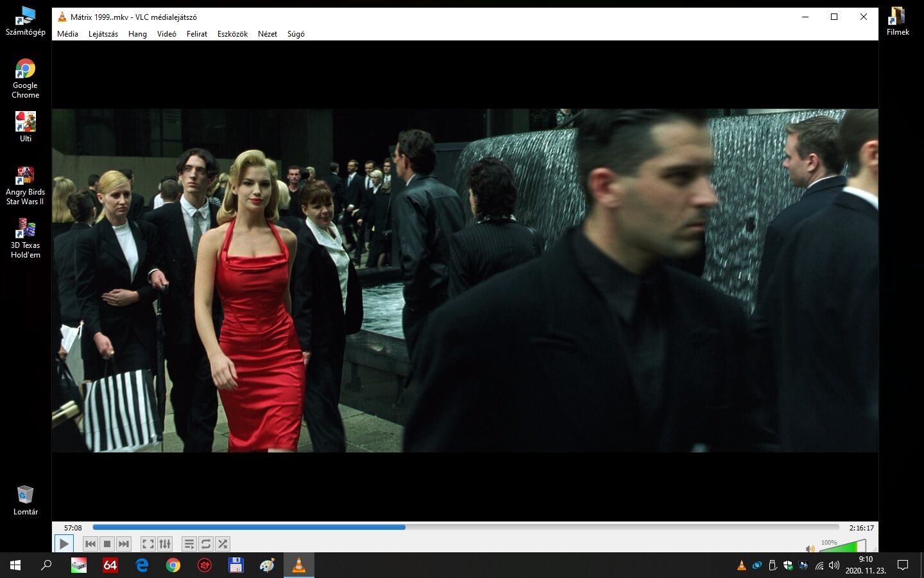Skip to previous media with the previous button
The image size is (924, 578).
90,544
